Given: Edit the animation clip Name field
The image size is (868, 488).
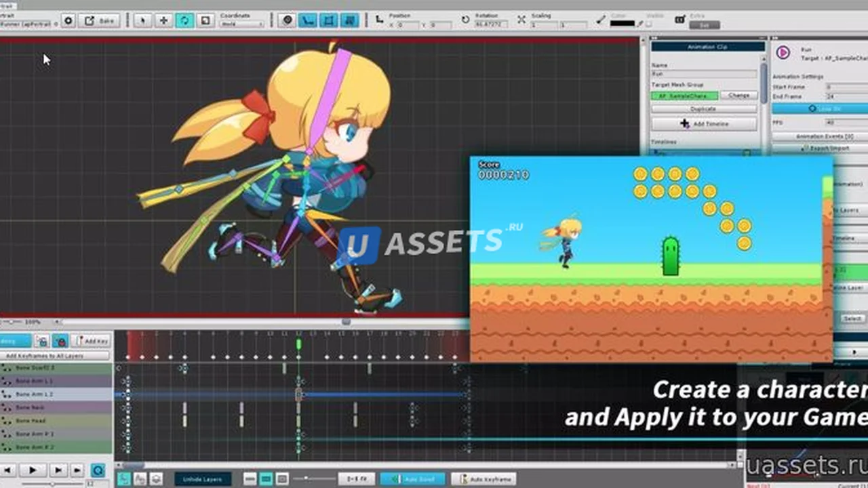Looking at the screenshot, I should pyautogui.click(x=704, y=74).
